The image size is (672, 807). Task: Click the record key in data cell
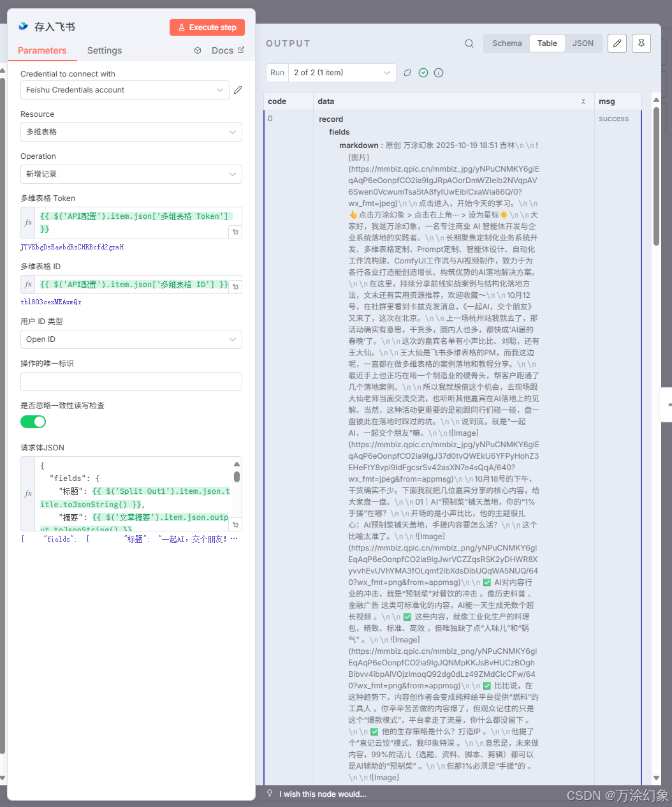tap(331, 119)
